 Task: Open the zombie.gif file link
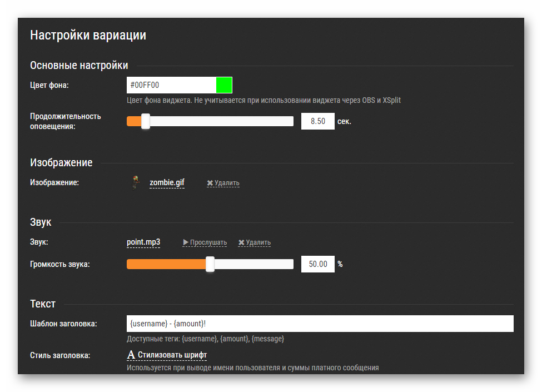(167, 182)
